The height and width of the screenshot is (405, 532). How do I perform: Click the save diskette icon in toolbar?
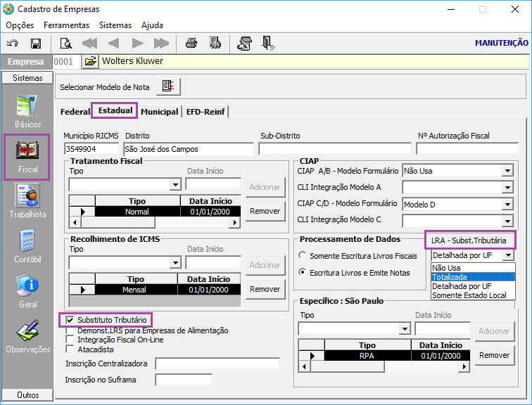point(36,43)
